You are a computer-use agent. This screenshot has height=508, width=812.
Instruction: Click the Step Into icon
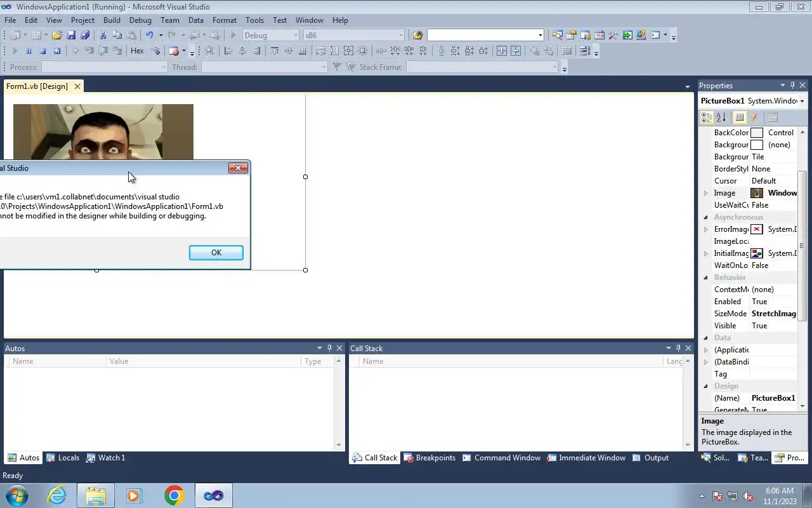89,51
